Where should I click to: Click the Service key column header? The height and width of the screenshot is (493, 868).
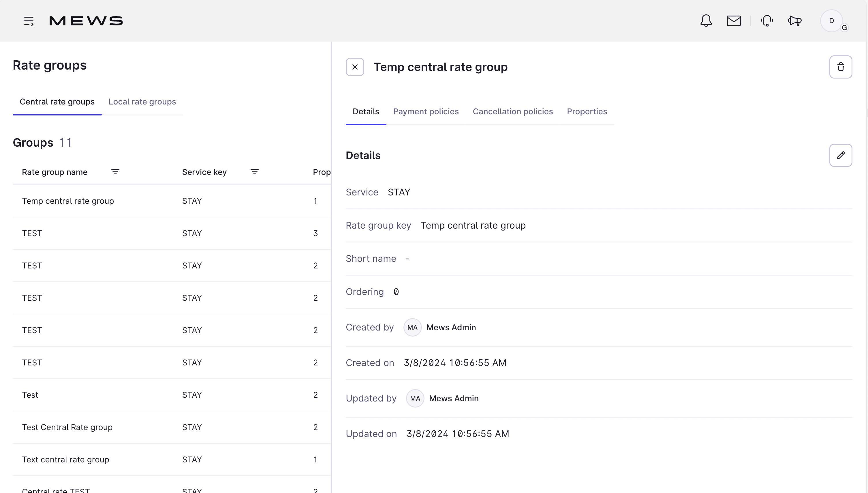coord(204,172)
